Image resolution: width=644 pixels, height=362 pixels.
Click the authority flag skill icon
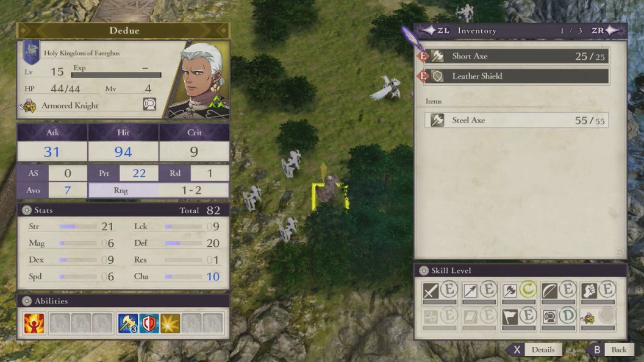pyautogui.click(x=510, y=317)
